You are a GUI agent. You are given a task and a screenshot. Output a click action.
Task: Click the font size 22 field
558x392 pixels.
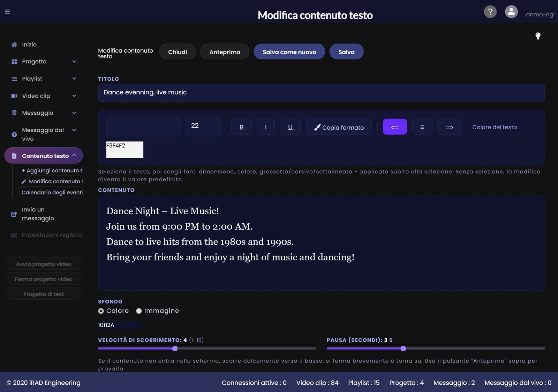pyautogui.click(x=203, y=126)
